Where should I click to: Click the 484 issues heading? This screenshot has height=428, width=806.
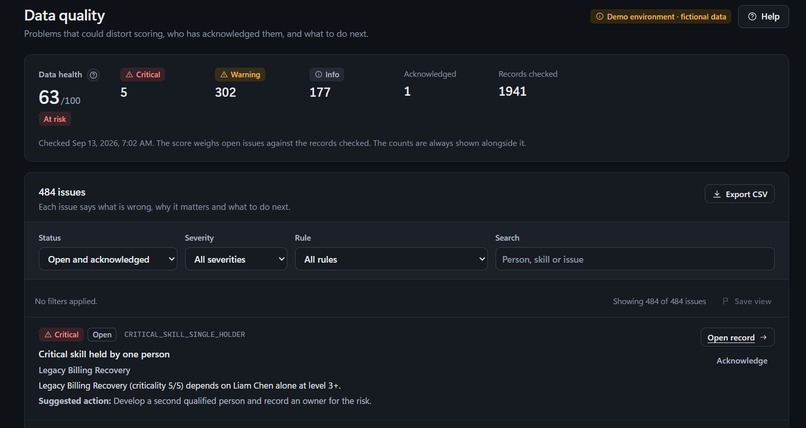pos(62,192)
